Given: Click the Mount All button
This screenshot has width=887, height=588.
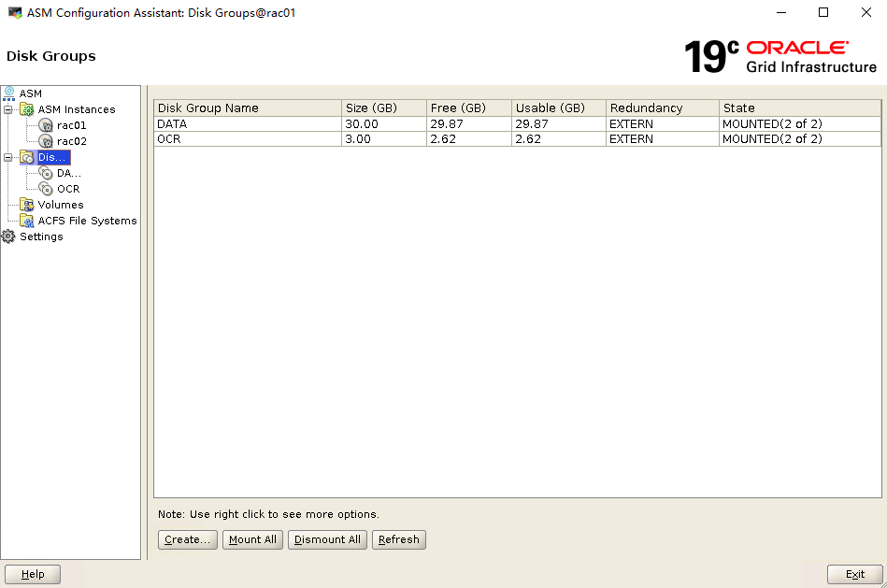Looking at the screenshot, I should (x=252, y=540).
